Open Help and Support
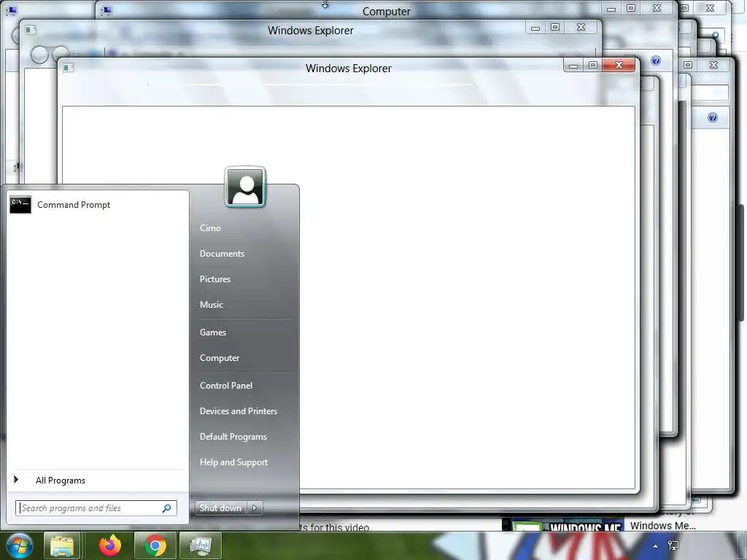Screen dimensions: 747x560 click(x=233, y=462)
